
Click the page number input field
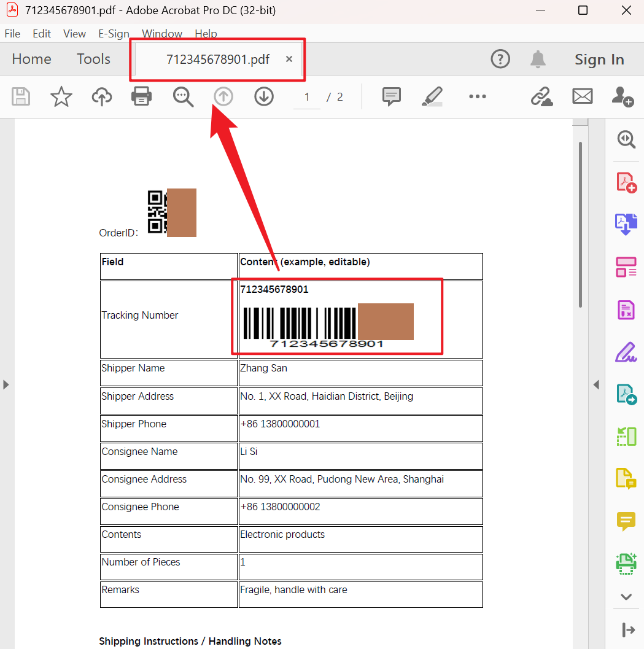(307, 97)
